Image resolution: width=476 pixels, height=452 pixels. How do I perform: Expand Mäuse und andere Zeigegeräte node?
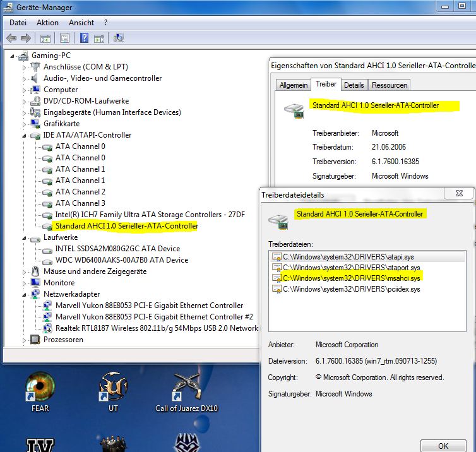(x=24, y=272)
